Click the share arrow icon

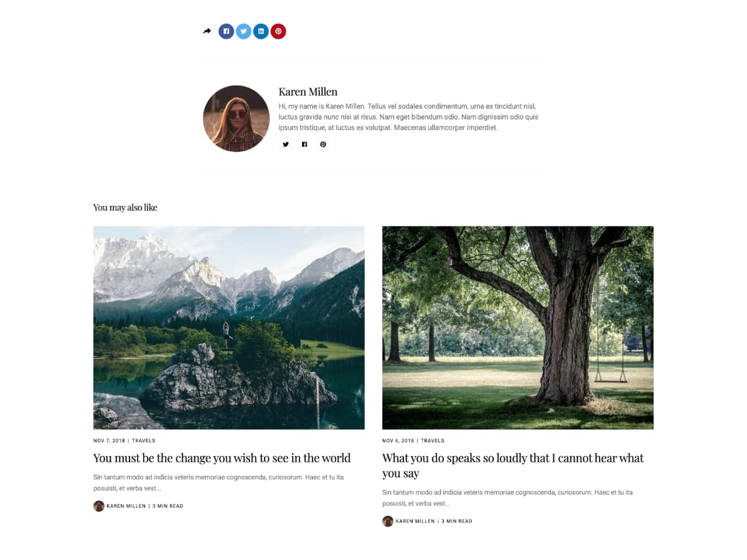pos(207,31)
